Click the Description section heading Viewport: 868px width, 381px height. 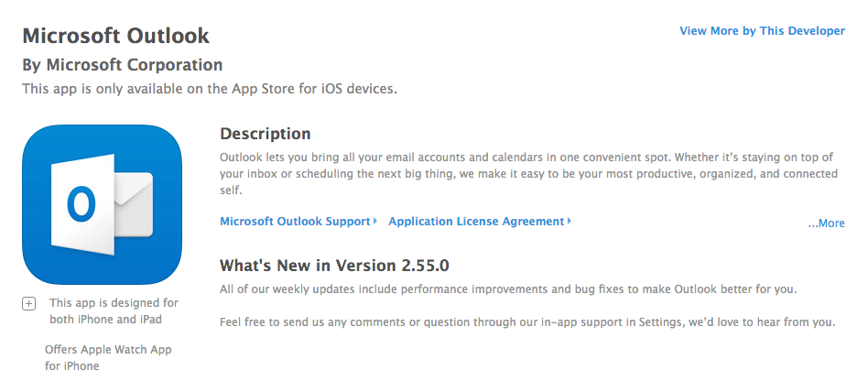click(x=266, y=134)
